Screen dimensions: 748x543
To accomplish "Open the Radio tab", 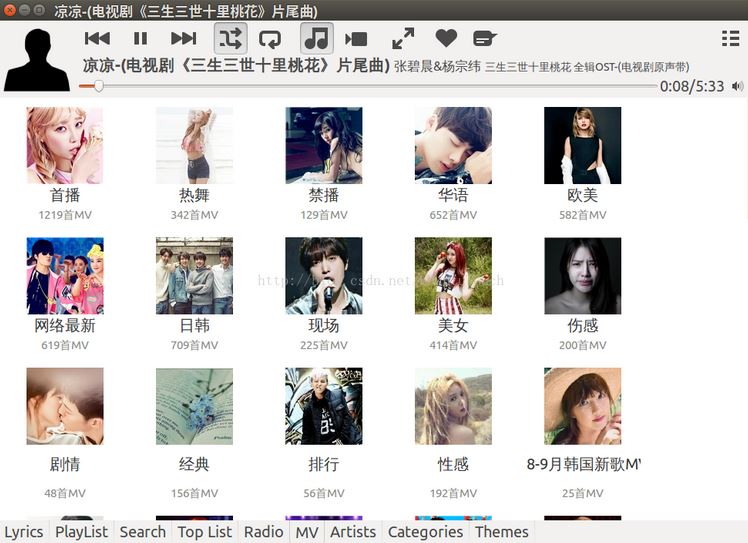I will click(264, 532).
